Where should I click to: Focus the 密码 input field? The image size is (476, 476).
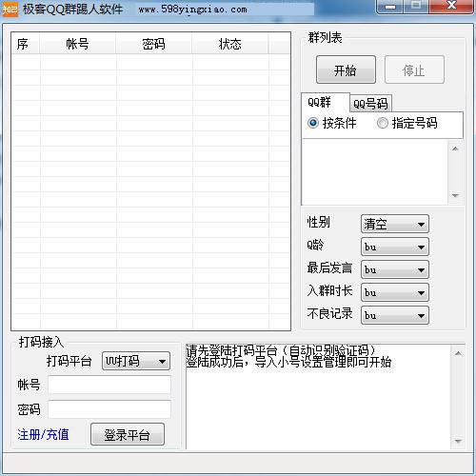109,409
